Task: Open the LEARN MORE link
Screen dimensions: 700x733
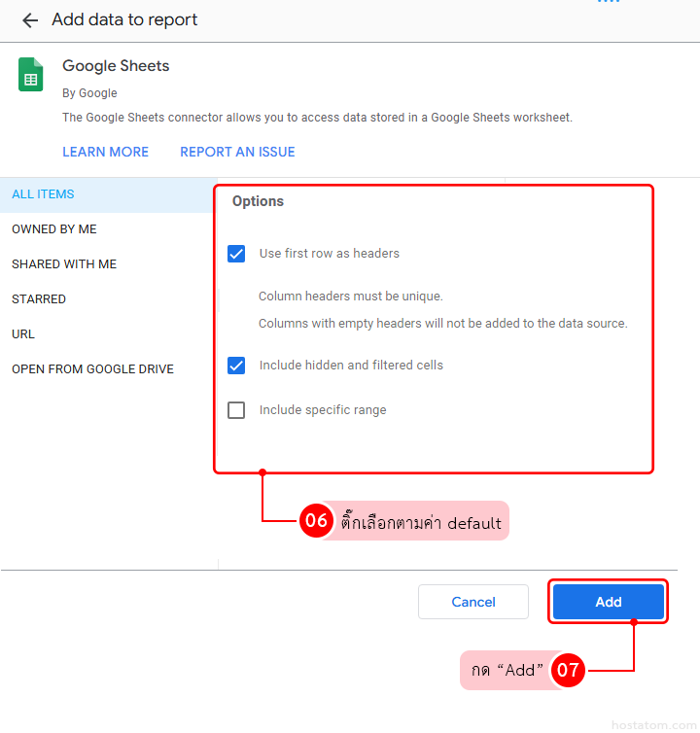Action: tap(105, 153)
